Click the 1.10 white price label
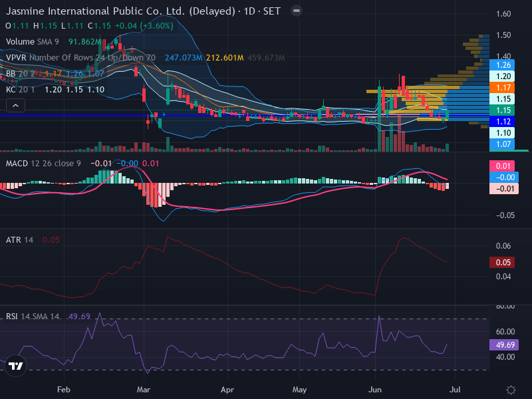Screen dimensions: 532x399 click(502, 132)
